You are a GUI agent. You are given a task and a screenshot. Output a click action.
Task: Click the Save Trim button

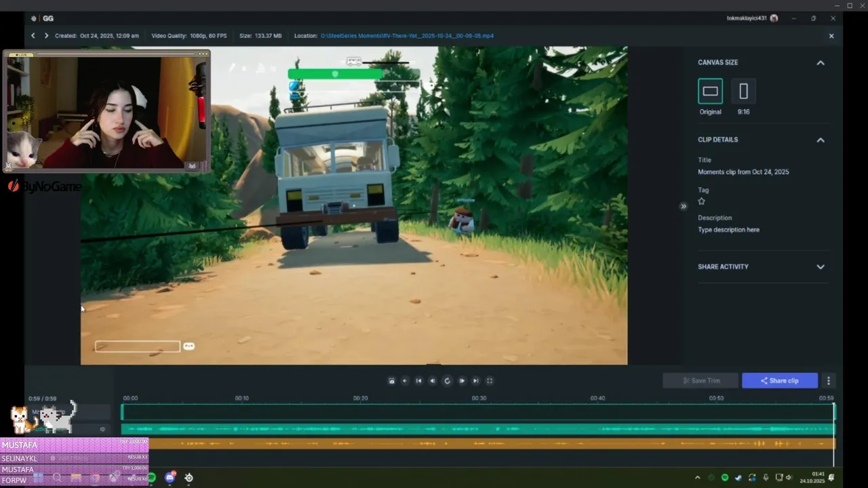click(x=701, y=380)
